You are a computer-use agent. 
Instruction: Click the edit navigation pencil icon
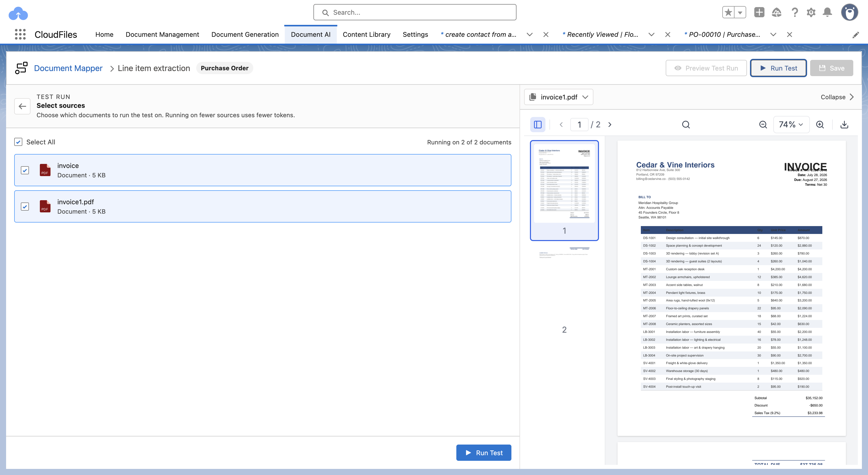coord(856,35)
